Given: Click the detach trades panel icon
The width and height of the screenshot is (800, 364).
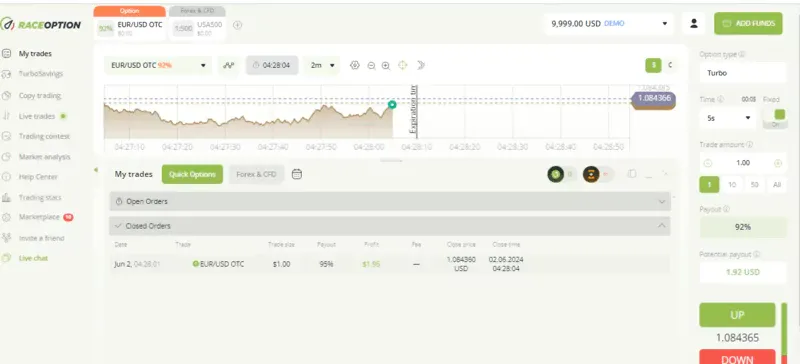Looking at the screenshot, I should pyautogui.click(x=632, y=174).
